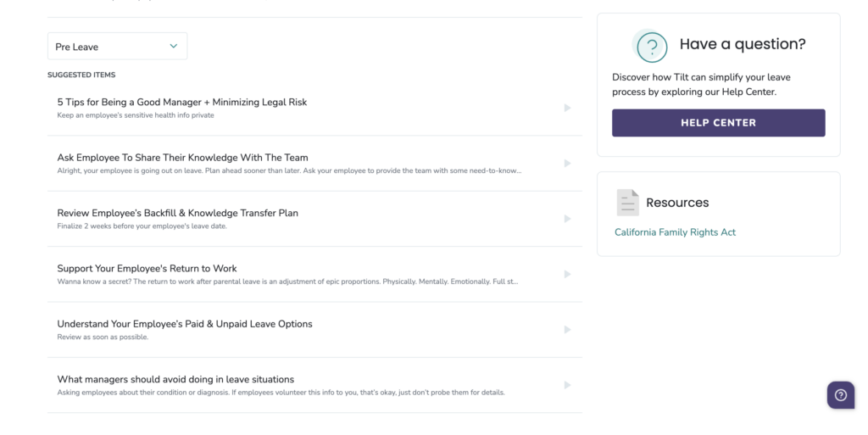The image size is (868, 435).
Task: Expand arrow for Support Your Employee's Return to Work
Action: (567, 274)
